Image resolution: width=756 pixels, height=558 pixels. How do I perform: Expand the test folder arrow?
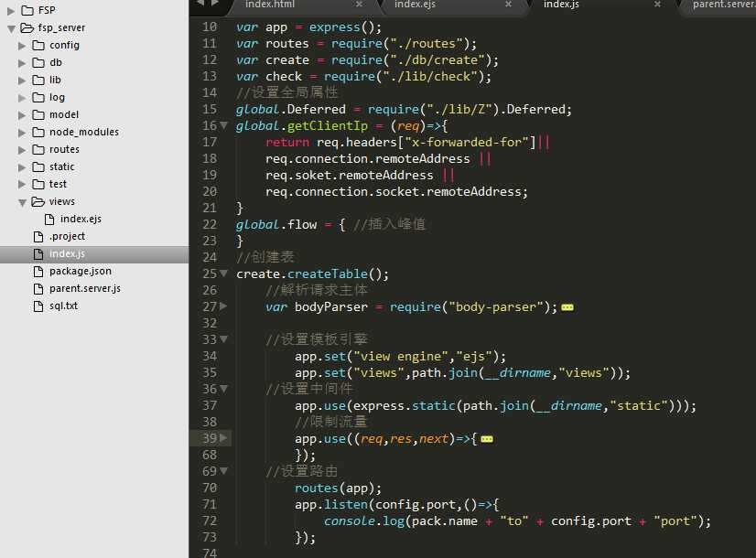(22, 185)
